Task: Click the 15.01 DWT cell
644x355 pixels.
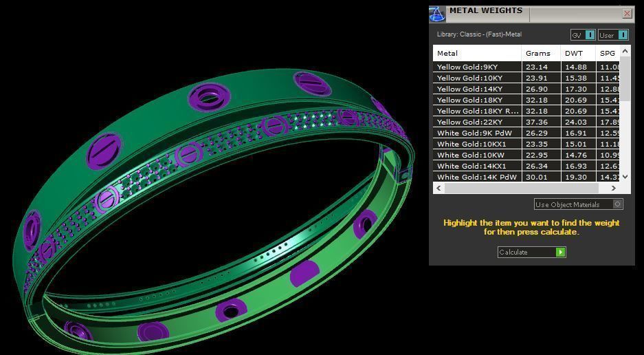Action: (x=578, y=144)
